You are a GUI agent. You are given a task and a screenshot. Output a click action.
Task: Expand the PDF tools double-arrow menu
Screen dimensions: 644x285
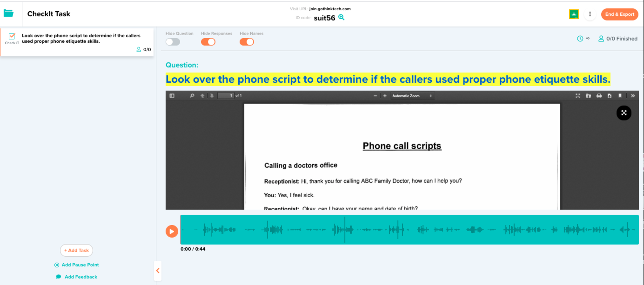tap(633, 96)
